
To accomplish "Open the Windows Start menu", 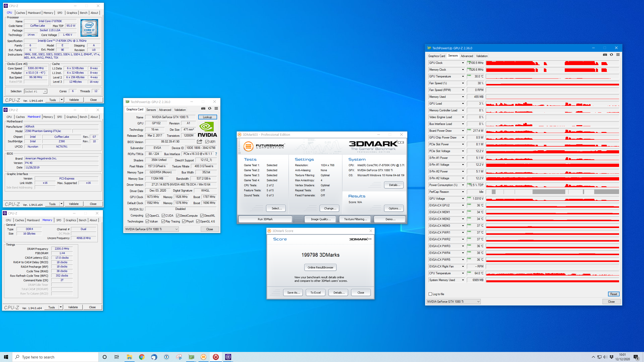I will click(6, 357).
